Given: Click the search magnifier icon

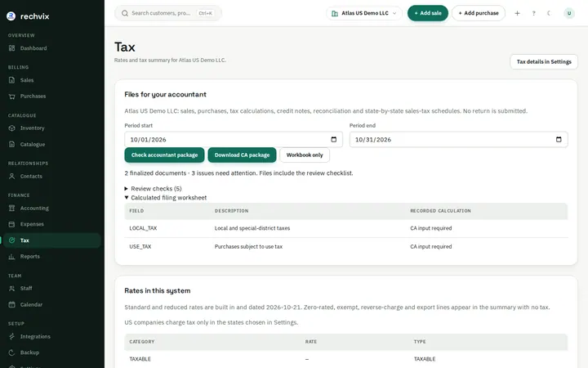Looking at the screenshot, I should click(x=125, y=13).
